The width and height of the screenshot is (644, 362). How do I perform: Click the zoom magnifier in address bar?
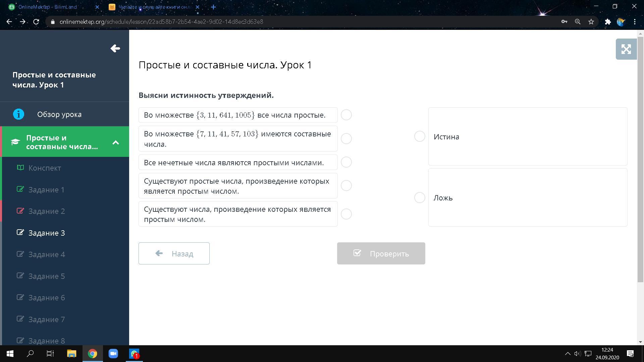[x=578, y=22]
